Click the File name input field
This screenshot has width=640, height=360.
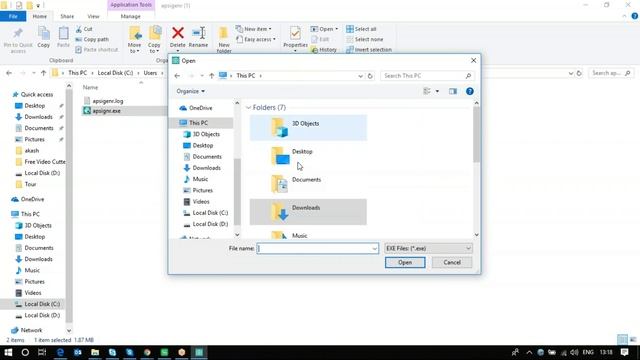317,249
